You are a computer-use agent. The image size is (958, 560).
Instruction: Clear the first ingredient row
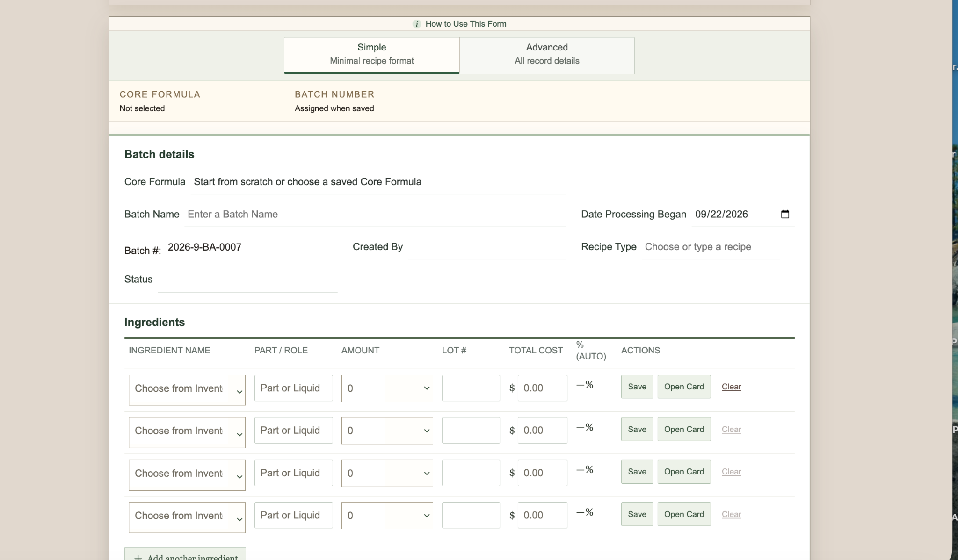coord(731,387)
